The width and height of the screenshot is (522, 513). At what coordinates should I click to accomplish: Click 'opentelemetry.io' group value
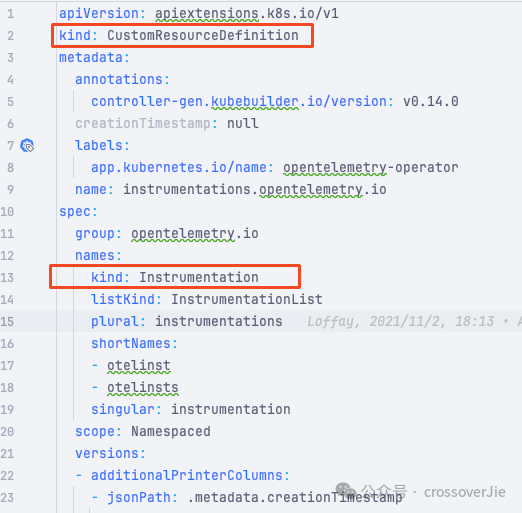click(x=195, y=233)
